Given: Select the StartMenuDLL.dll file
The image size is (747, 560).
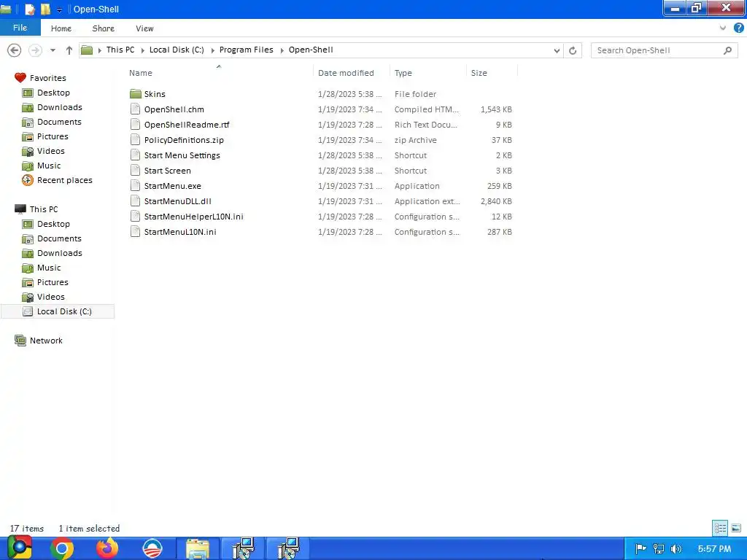Looking at the screenshot, I should click(177, 201).
